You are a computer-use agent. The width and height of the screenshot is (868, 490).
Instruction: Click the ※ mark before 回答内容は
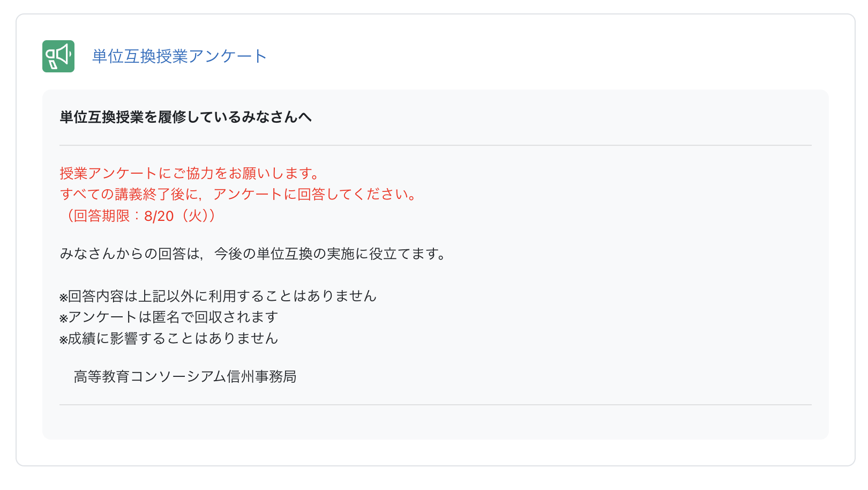click(64, 297)
